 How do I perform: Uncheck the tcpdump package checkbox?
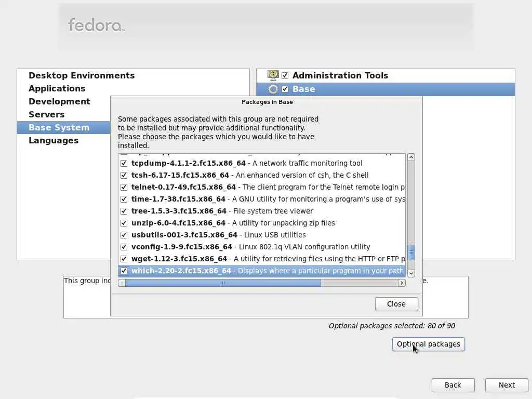pyautogui.click(x=124, y=163)
